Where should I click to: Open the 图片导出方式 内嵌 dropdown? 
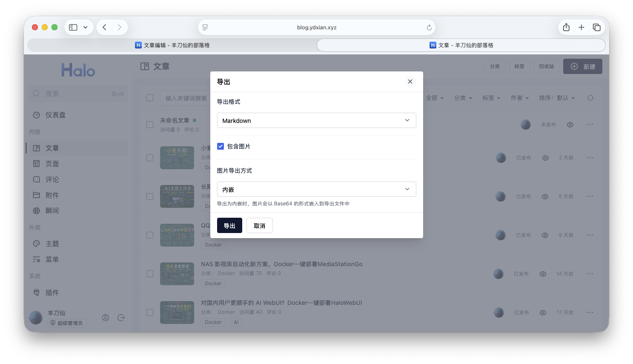[x=316, y=189]
